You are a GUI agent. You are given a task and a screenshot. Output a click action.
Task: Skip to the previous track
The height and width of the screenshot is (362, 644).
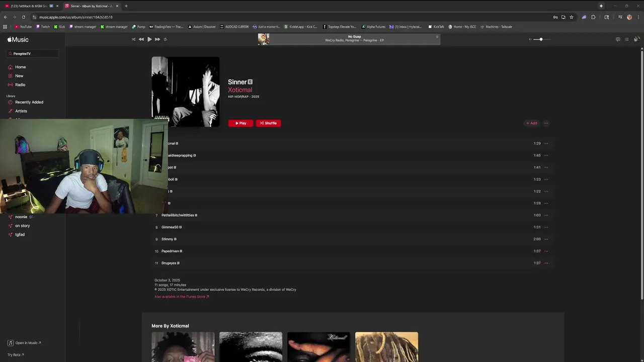[141, 39]
